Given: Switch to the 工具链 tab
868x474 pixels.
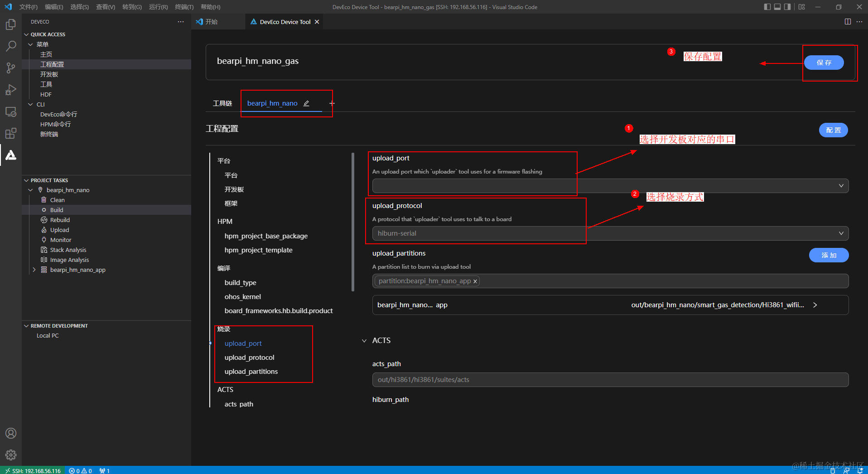Looking at the screenshot, I should [x=222, y=103].
